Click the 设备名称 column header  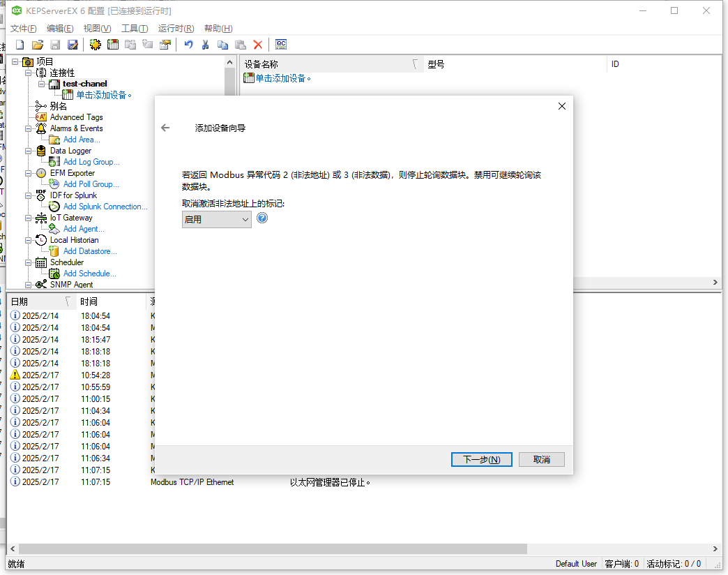click(332, 64)
